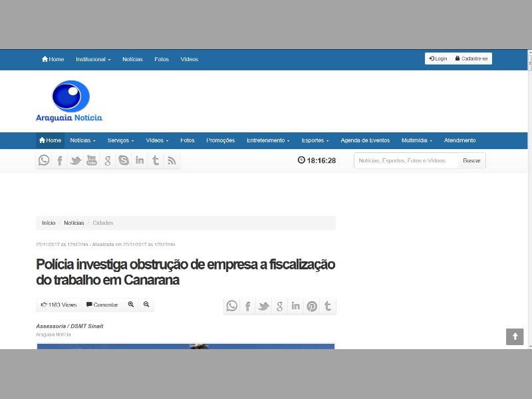This screenshot has width=532, height=399.
Task: Click the byline Assessoria / DSMT Sinait
Action: pos(70,326)
